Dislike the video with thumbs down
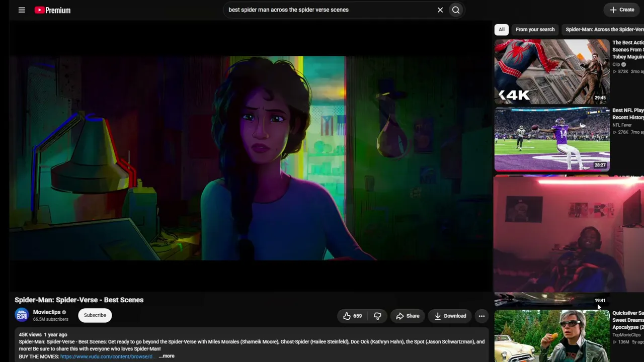 click(377, 316)
